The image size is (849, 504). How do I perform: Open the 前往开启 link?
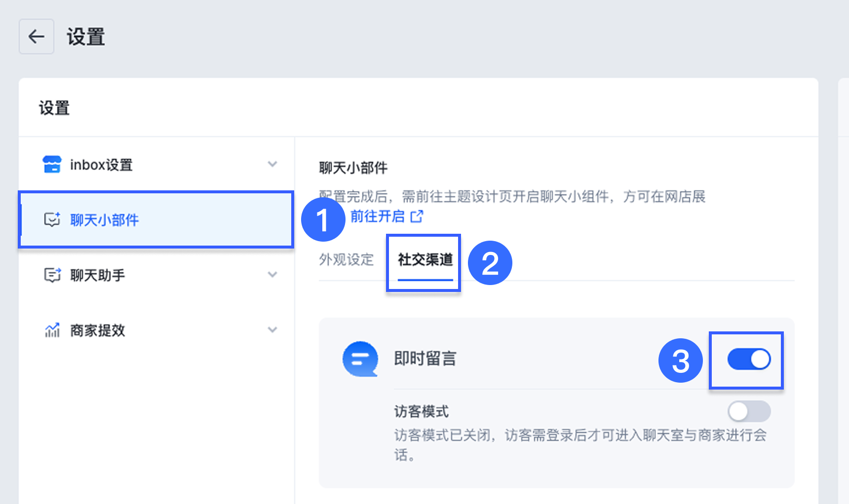pyautogui.click(x=378, y=216)
